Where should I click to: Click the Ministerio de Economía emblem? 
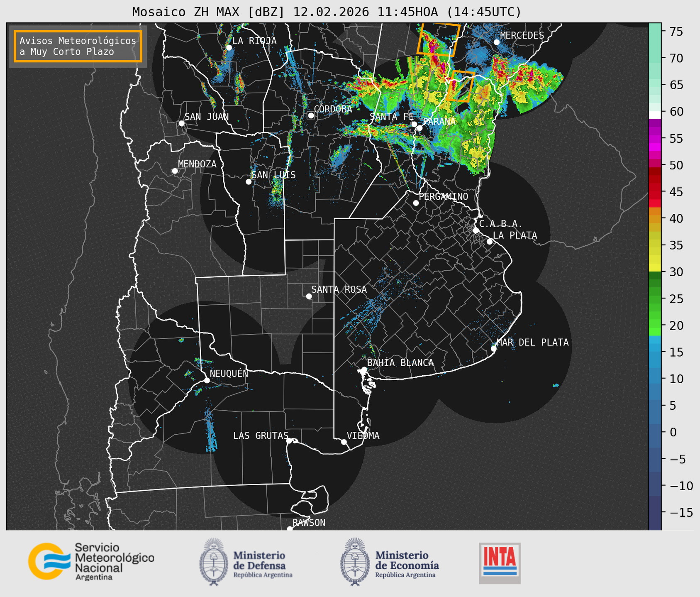[x=355, y=562]
